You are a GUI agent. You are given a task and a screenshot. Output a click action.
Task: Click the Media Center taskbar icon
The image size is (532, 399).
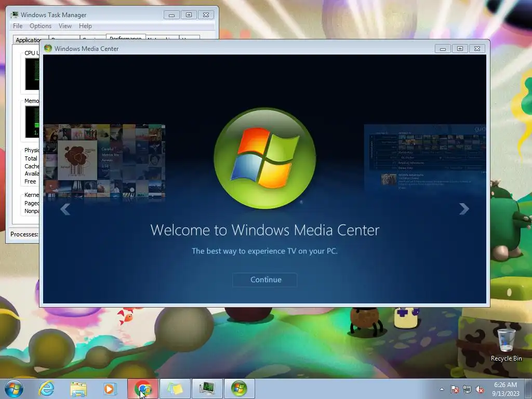[239, 389]
